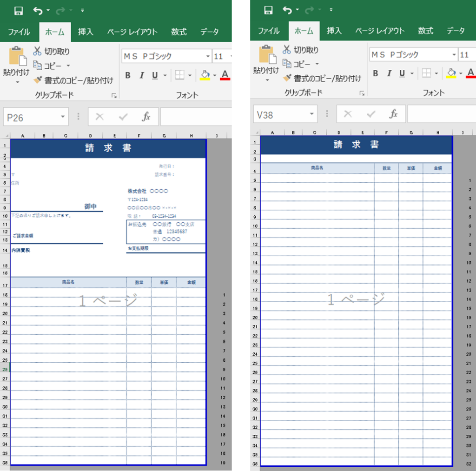476x471 pixels.
Task: Click the Copy icon in the left window
Action: (37, 65)
